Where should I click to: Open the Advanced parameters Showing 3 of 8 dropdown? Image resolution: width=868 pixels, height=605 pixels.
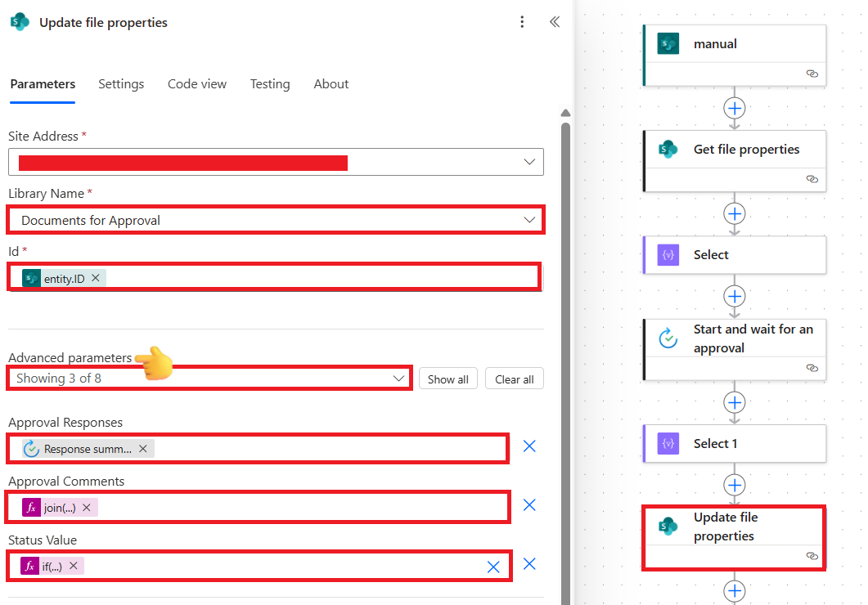click(x=209, y=379)
